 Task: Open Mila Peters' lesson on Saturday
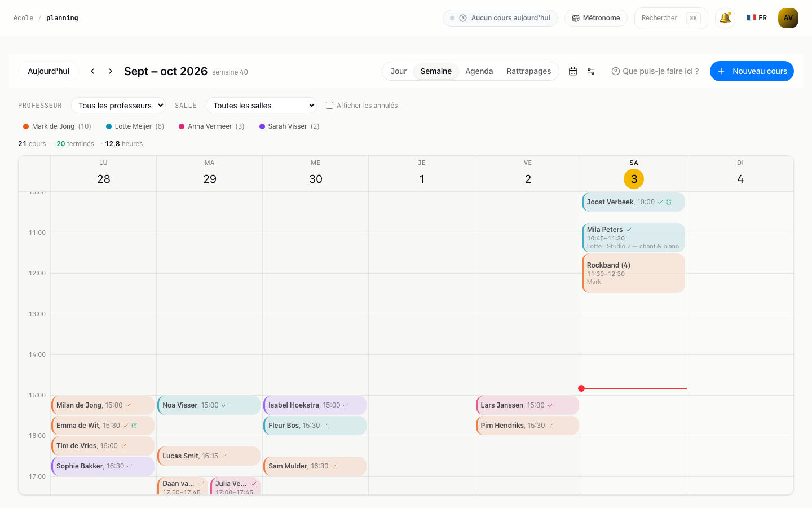click(x=634, y=238)
